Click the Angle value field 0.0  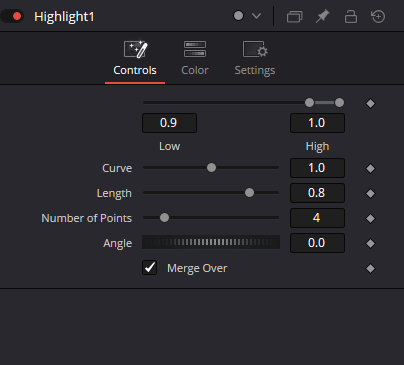(x=317, y=243)
